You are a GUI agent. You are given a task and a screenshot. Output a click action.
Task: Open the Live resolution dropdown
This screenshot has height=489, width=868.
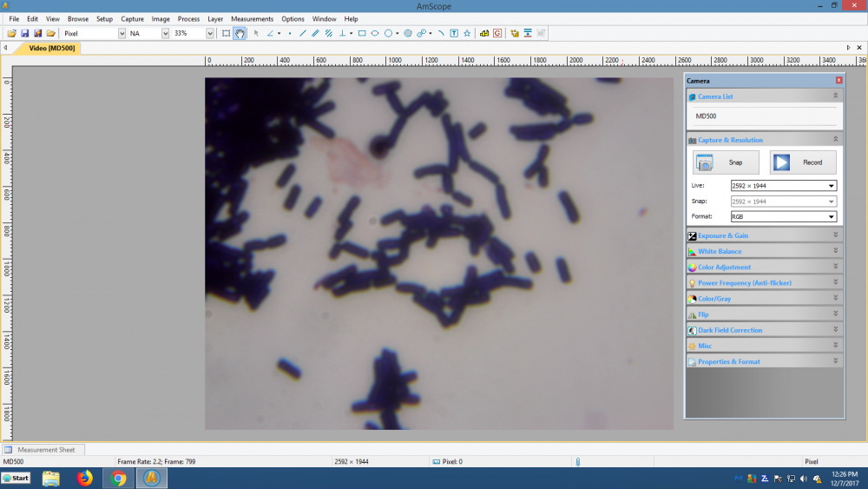[831, 186]
